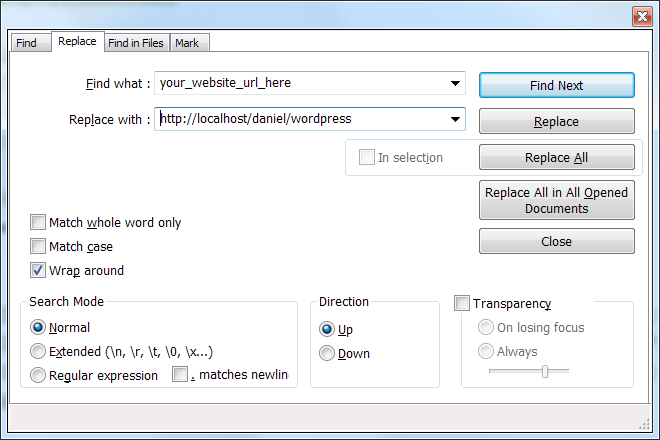Uncheck the Wrap around option

(38, 270)
